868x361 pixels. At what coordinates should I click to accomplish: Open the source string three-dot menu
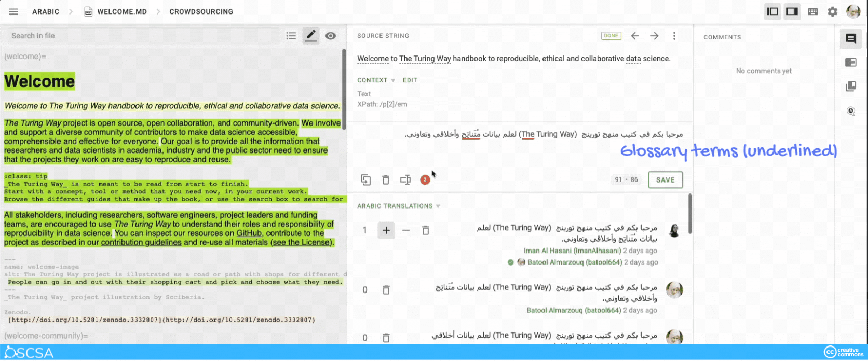[x=674, y=36]
